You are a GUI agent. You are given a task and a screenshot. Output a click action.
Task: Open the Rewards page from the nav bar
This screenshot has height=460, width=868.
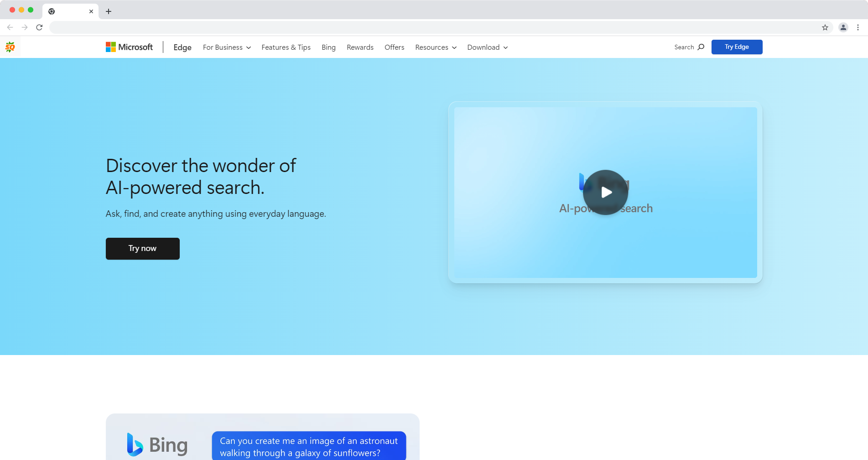pyautogui.click(x=360, y=47)
